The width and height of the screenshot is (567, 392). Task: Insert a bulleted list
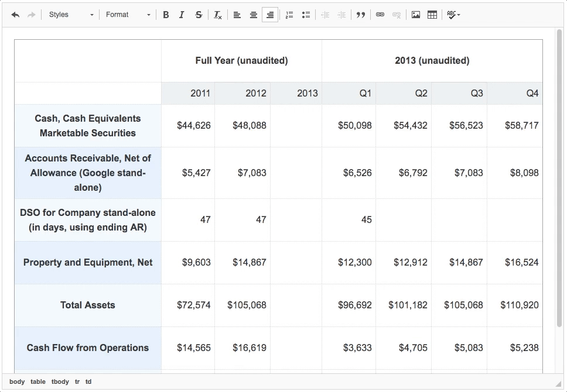306,15
